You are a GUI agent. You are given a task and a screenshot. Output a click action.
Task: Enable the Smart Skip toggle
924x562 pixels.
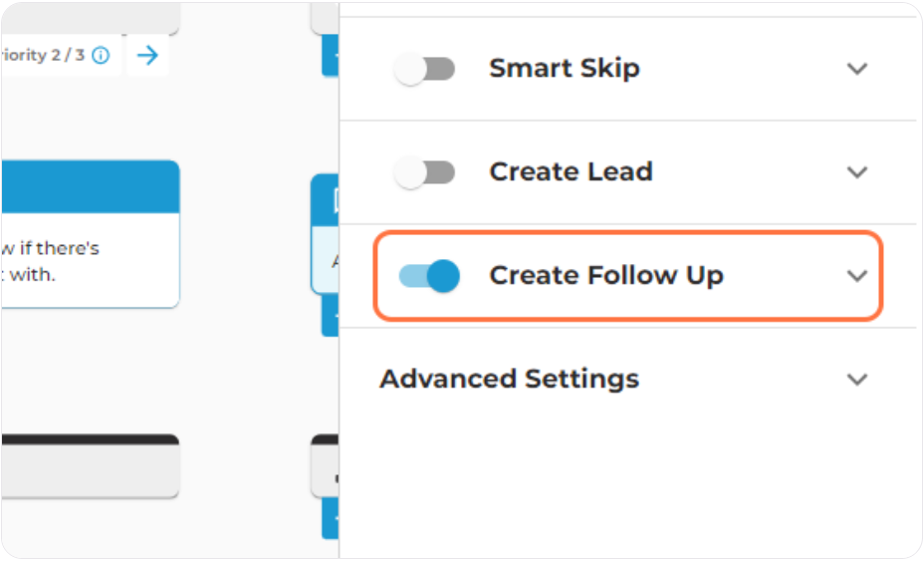(x=425, y=69)
